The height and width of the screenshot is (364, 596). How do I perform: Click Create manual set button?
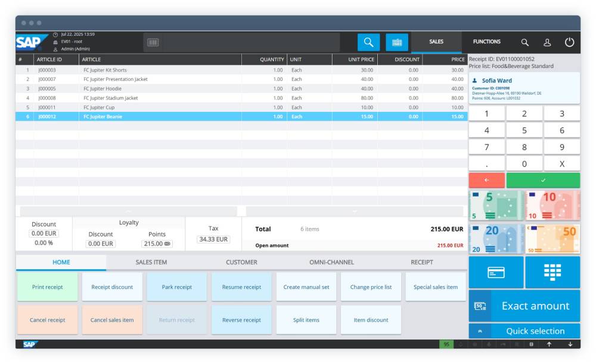click(x=306, y=287)
